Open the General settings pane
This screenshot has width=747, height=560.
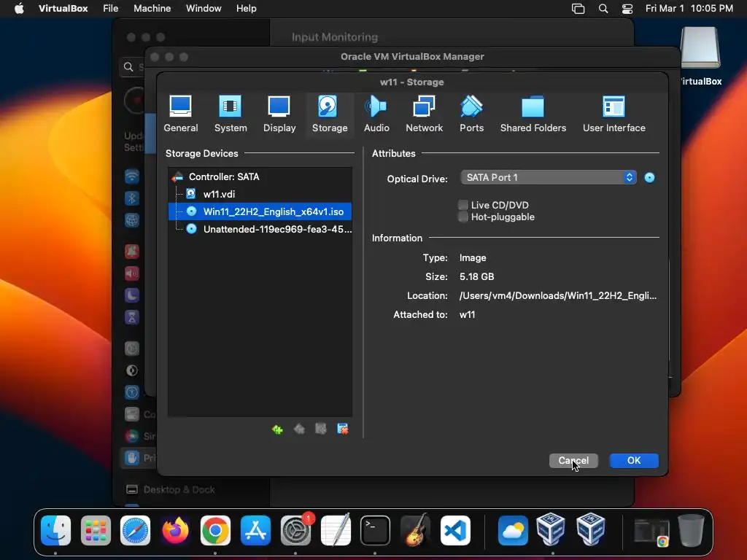pyautogui.click(x=181, y=114)
